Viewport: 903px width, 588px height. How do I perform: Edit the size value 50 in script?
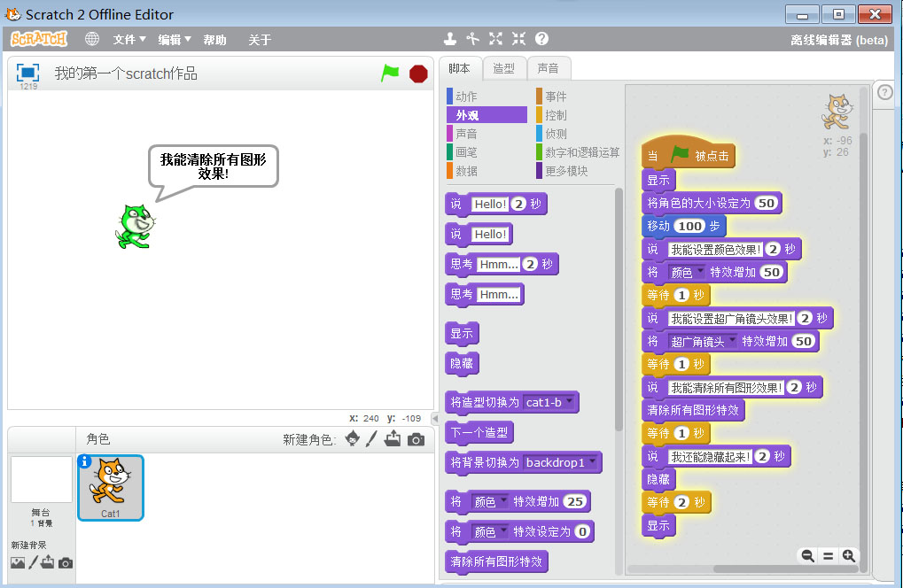[766, 203]
